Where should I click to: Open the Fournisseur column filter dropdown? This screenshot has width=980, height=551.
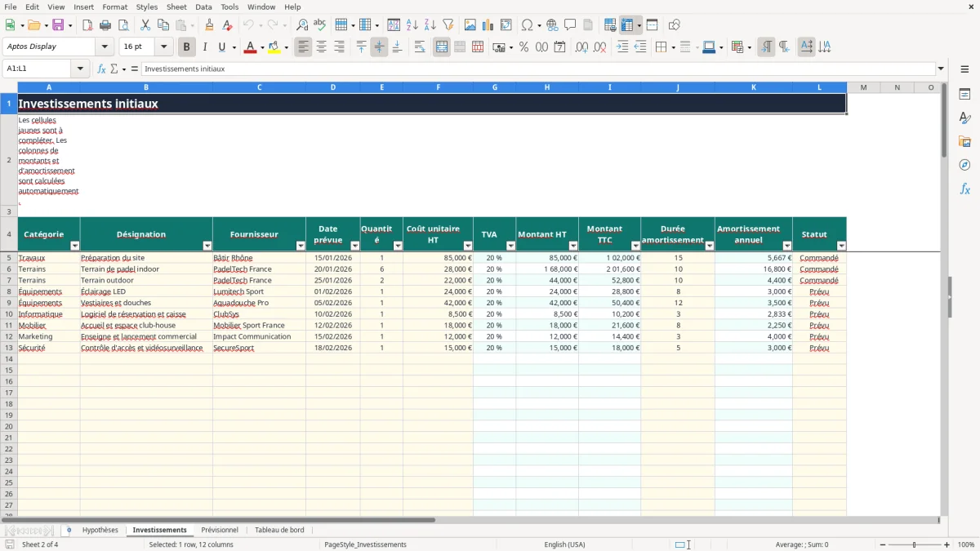[301, 246]
